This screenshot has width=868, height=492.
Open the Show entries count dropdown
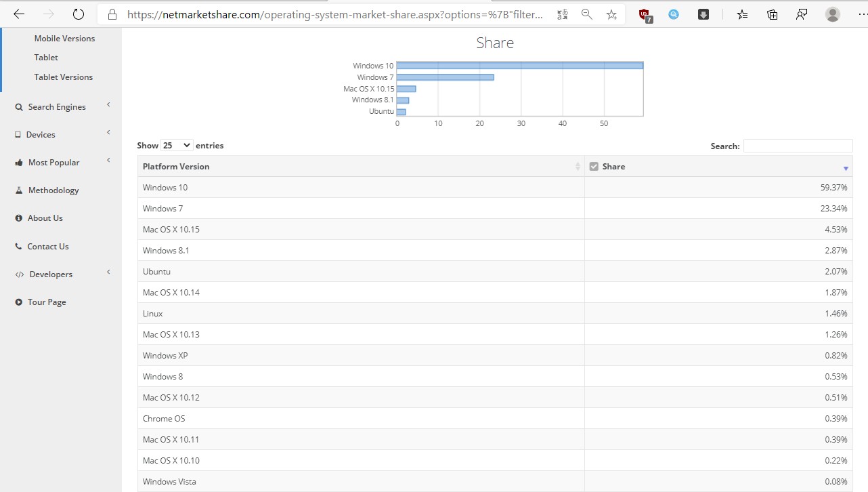[177, 146]
